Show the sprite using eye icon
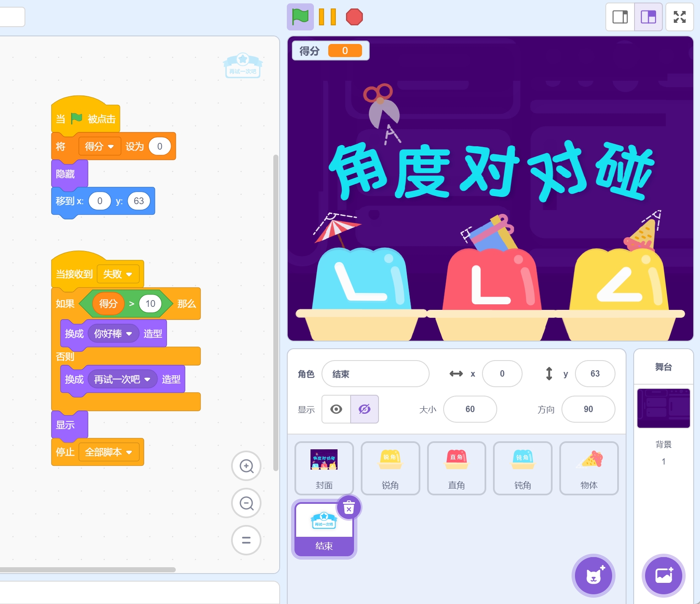700x604 pixels. point(336,409)
